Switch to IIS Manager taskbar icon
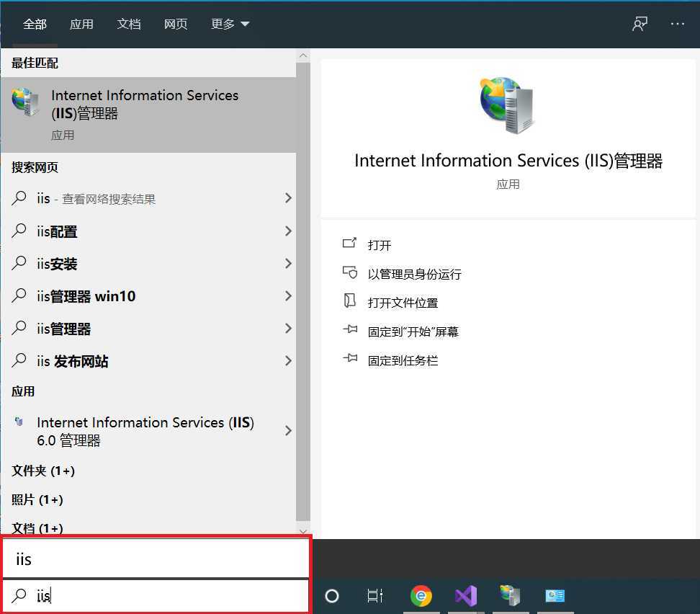Image resolution: width=700 pixels, height=614 pixels. coord(511,595)
